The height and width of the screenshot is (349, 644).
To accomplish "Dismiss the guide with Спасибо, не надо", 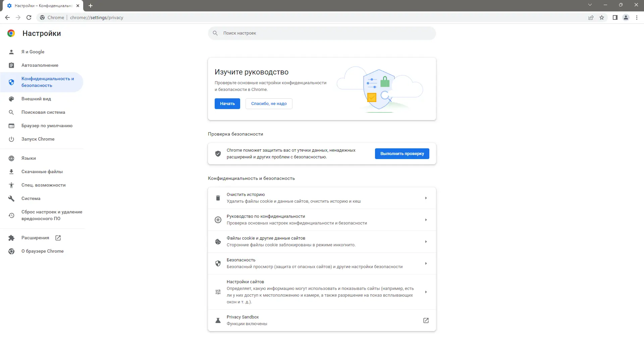I will 269,103.
